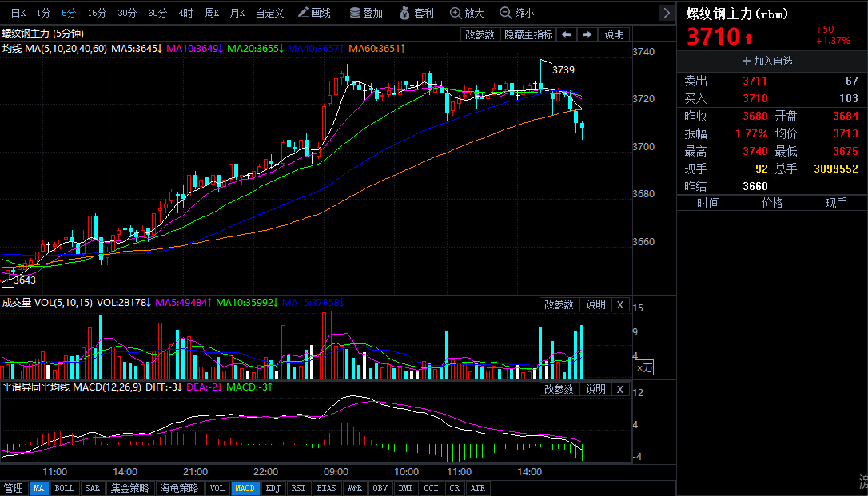Select the 1分 one-minute period

43,13
